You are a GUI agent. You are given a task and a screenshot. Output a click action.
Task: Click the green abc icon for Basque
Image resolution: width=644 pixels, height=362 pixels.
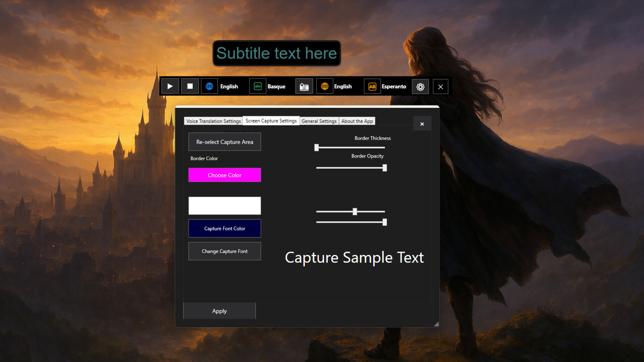258,86
